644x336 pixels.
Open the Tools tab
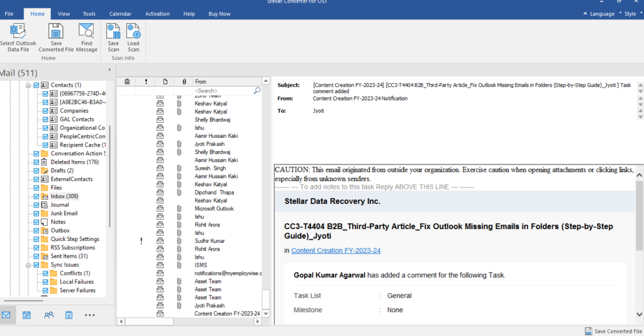89,14
